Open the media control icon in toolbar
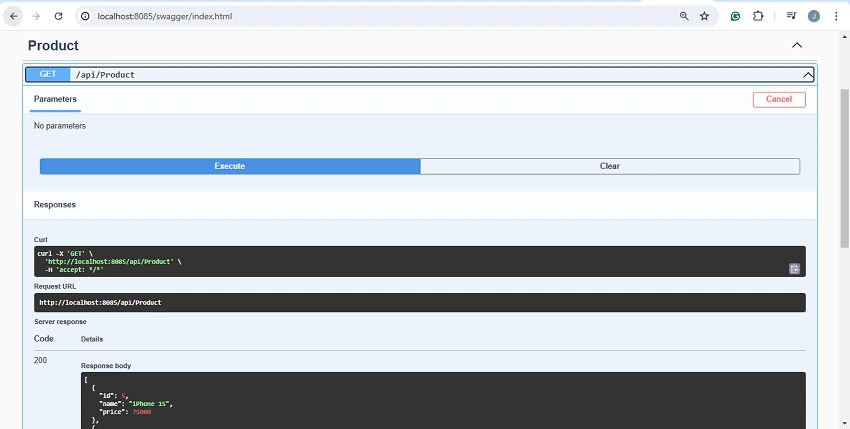Viewport: 850px width, 429px height. coord(791,16)
